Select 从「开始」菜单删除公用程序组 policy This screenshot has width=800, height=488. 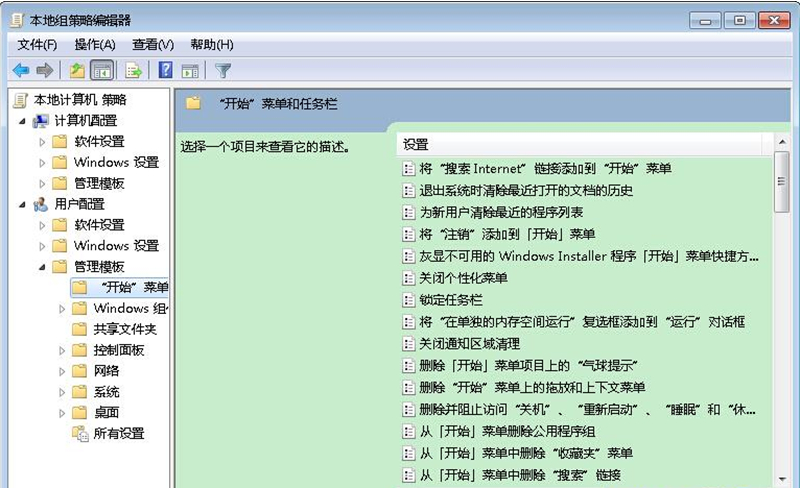(507, 432)
